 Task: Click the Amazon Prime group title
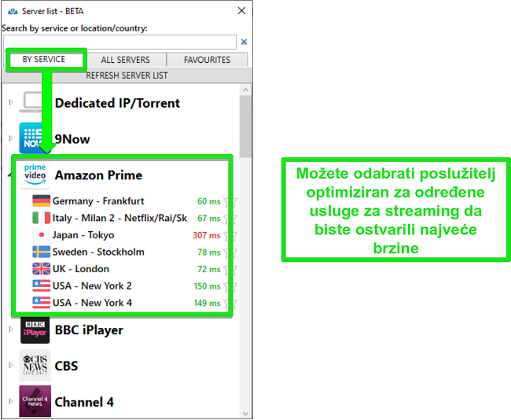(x=98, y=175)
